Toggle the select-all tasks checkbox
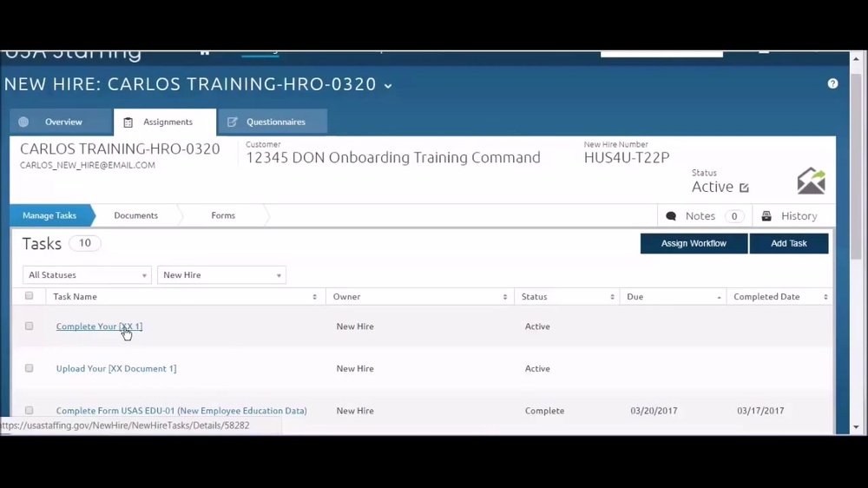The image size is (868, 488). (29, 296)
